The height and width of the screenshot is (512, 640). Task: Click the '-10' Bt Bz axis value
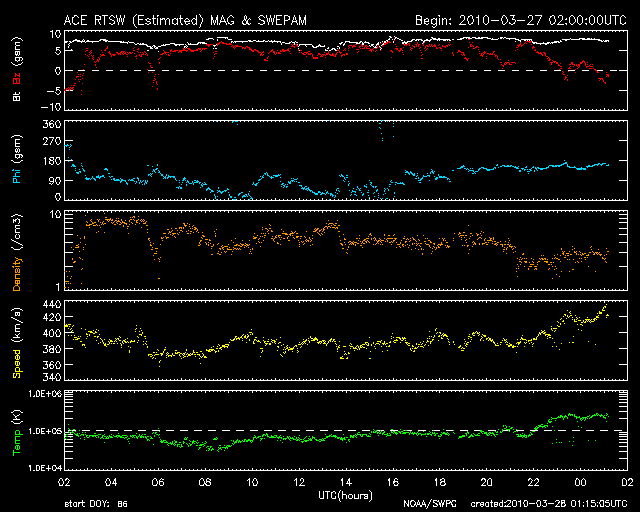(x=53, y=107)
